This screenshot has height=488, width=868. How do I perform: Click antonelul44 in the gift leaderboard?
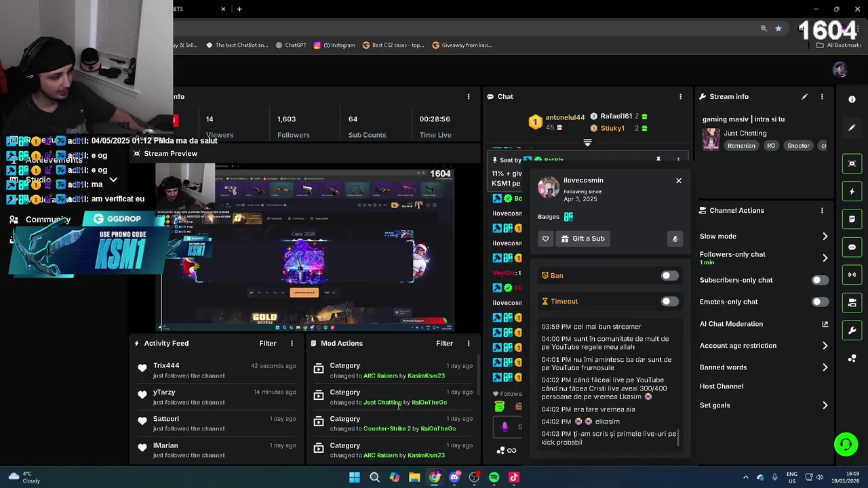(565, 117)
